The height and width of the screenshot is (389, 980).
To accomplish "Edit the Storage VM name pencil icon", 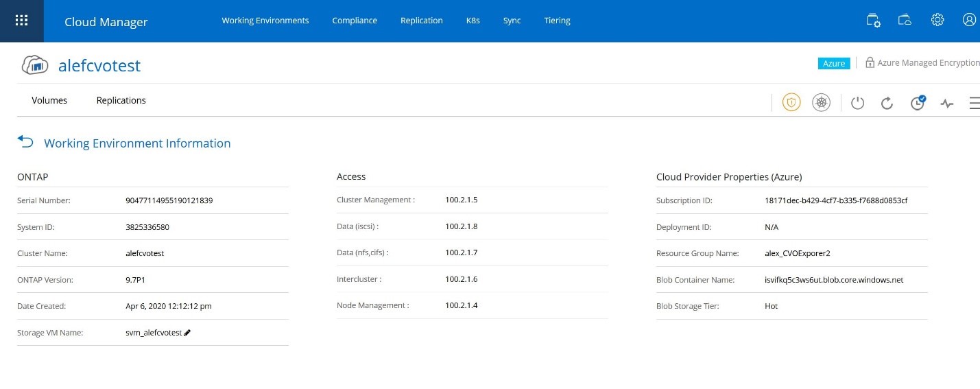I will 187,332.
